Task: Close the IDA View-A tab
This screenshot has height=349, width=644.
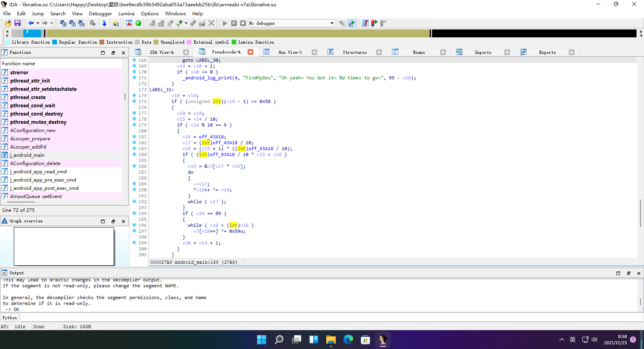Action: coord(186,52)
